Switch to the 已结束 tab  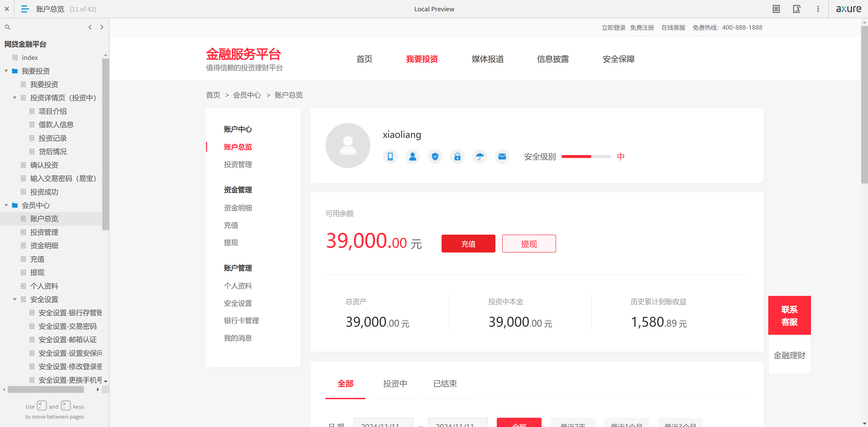445,384
